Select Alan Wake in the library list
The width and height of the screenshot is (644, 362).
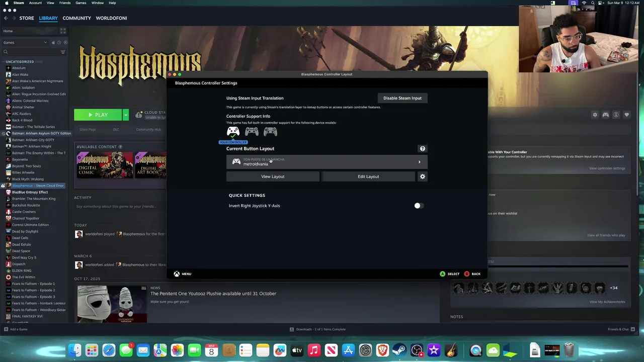(x=20, y=74)
